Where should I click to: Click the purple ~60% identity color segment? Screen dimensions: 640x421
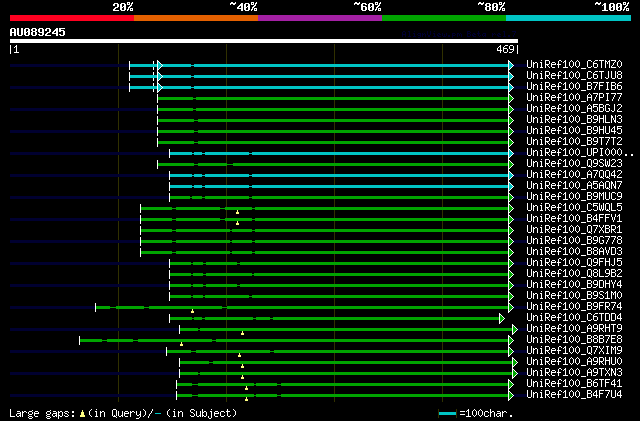click(320, 18)
